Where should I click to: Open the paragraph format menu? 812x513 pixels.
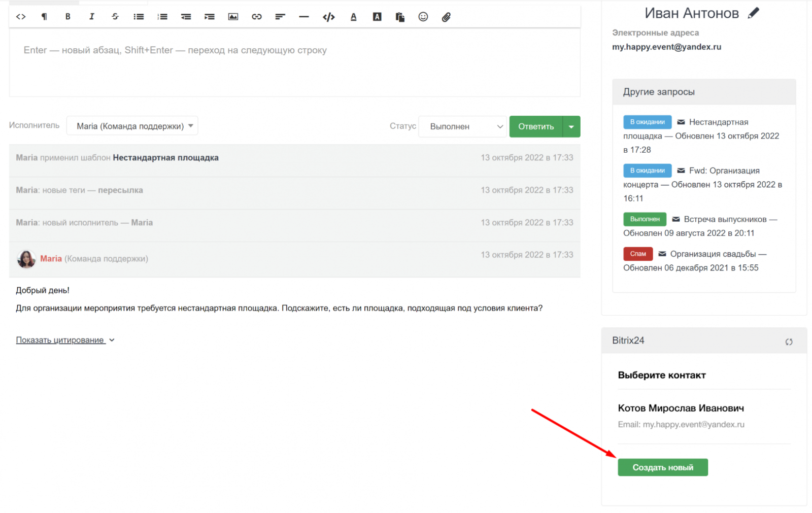(x=44, y=17)
